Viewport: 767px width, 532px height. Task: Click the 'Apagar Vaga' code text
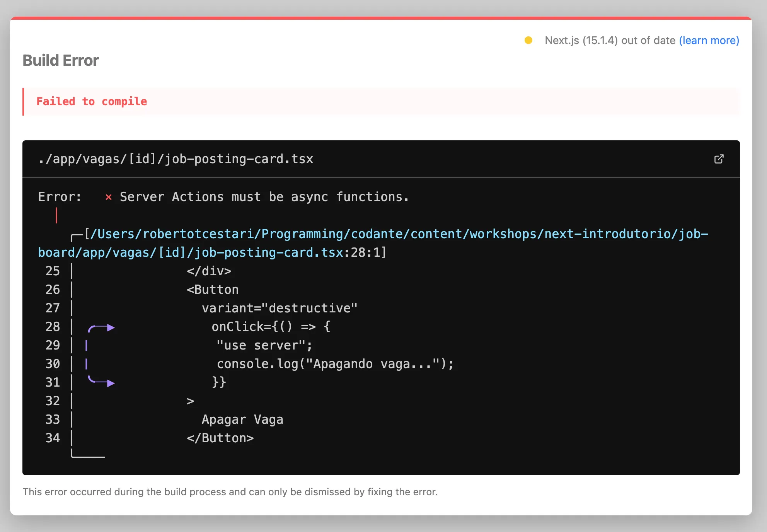242,419
